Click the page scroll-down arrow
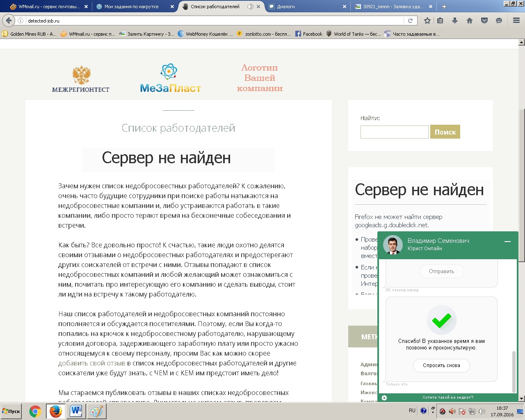Viewport: 525px width, 420px height. point(522,399)
